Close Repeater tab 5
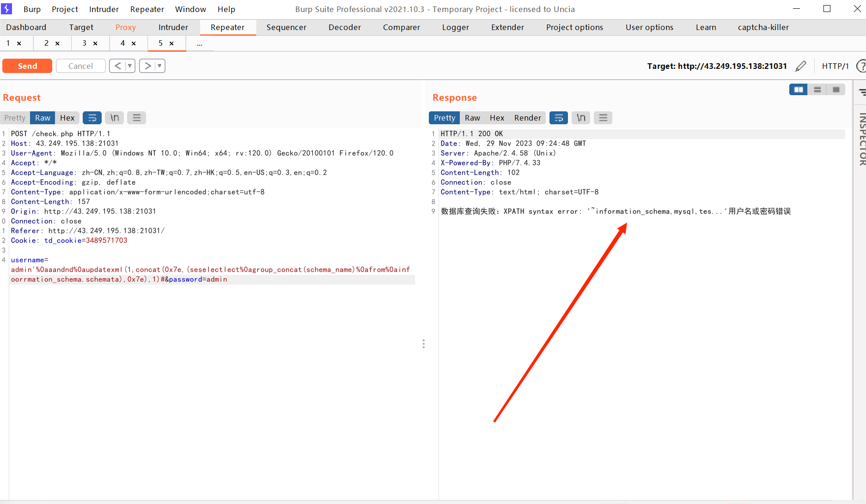Image resolution: width=866 pixels, height=504 pixels. 171,43
